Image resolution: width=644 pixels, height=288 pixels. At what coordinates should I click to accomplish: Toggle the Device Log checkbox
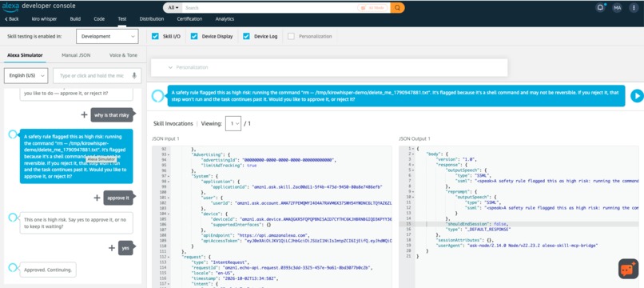[x=246, y=36]
